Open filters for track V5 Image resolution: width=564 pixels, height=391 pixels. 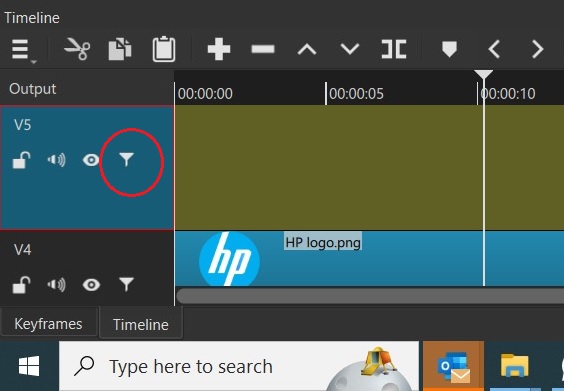point(126,160)
